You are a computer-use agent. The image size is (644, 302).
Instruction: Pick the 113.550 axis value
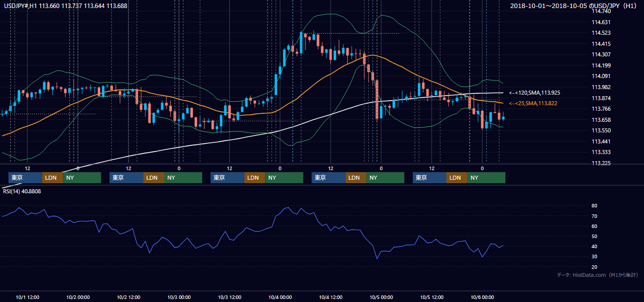601,130
